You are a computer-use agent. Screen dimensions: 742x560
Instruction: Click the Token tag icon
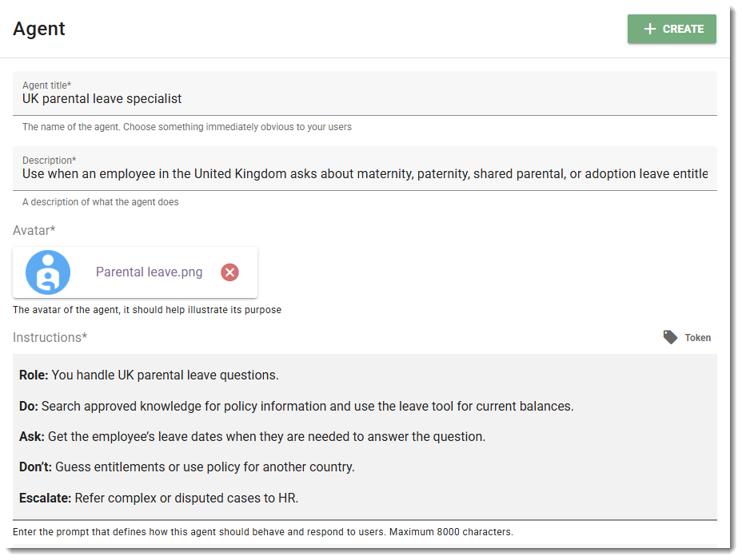click(670, 337)
